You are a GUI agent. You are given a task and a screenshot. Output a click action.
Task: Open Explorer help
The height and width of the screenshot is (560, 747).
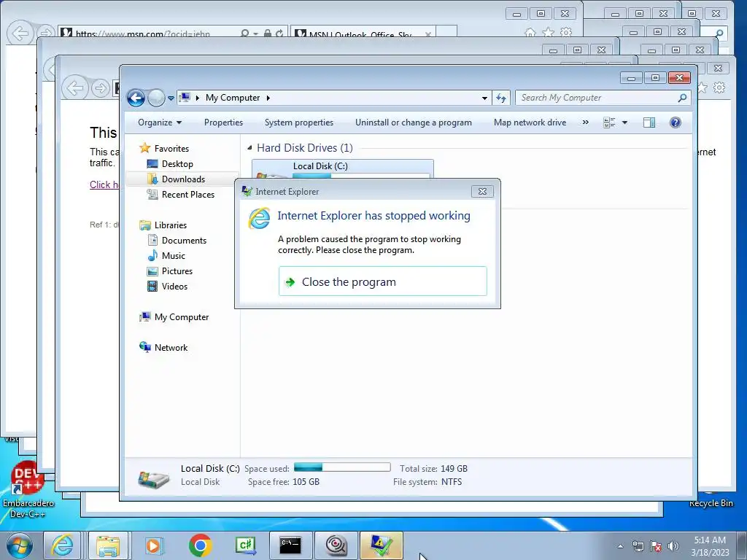[x=675, y=122]
